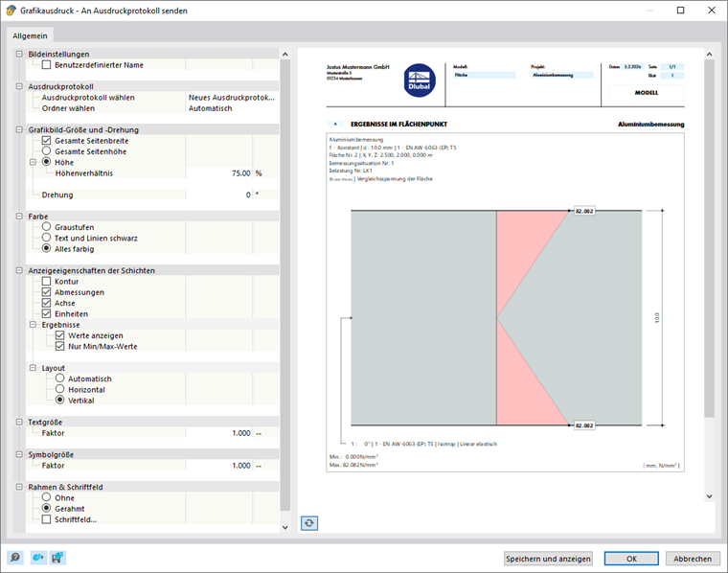
Task: Click the preview pane scrollbar thumb
Action: coord(709,239)
